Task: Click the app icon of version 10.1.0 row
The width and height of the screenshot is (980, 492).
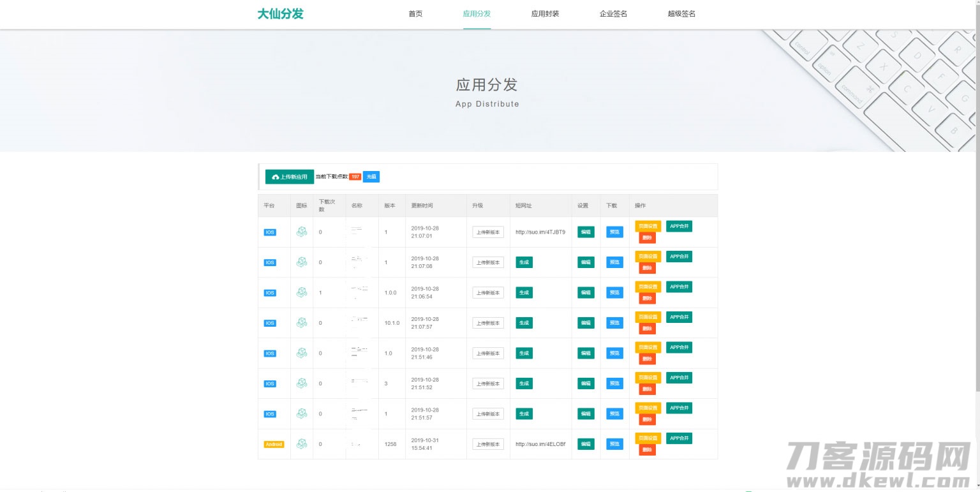Action: pos(302,323)
